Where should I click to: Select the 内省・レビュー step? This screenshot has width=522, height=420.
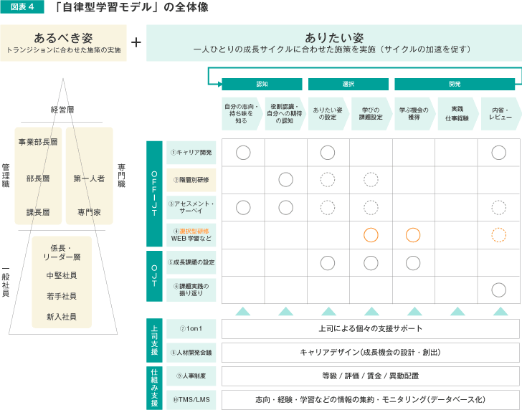[500, 113]
